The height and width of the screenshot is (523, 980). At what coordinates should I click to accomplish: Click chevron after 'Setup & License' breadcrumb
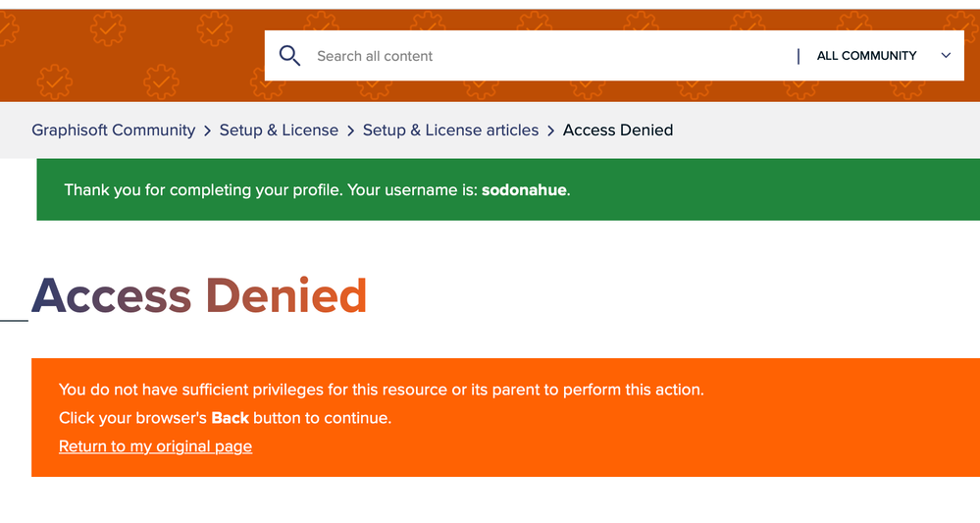350,131
